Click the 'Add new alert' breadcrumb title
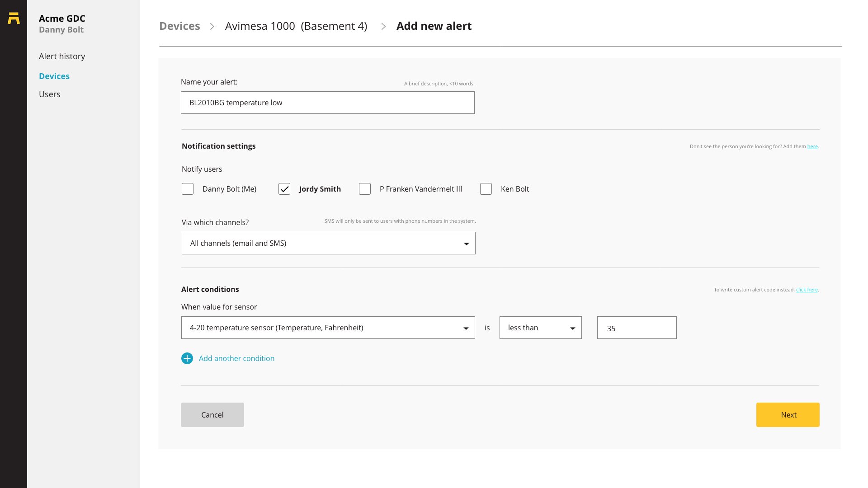The width and height of the screenshot is (868, 488). (434, 26)
